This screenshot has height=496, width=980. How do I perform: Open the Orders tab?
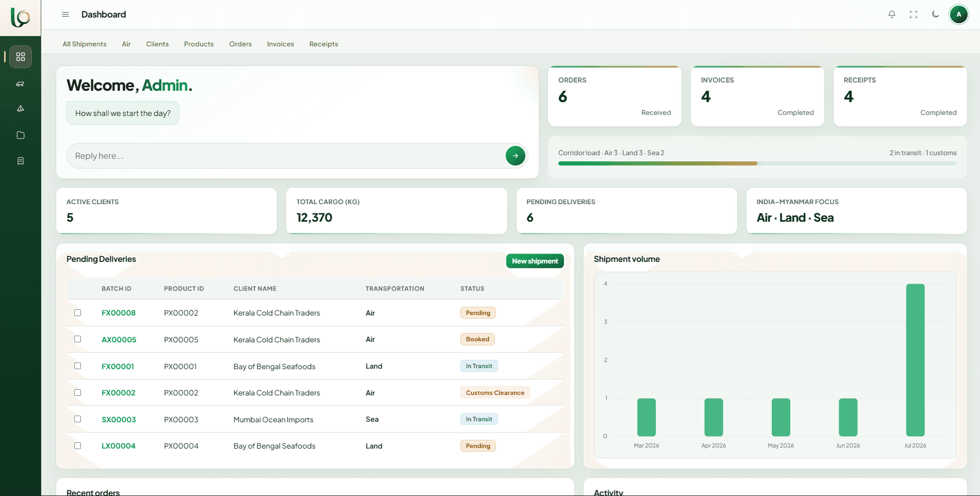click(x=241, y=44)
